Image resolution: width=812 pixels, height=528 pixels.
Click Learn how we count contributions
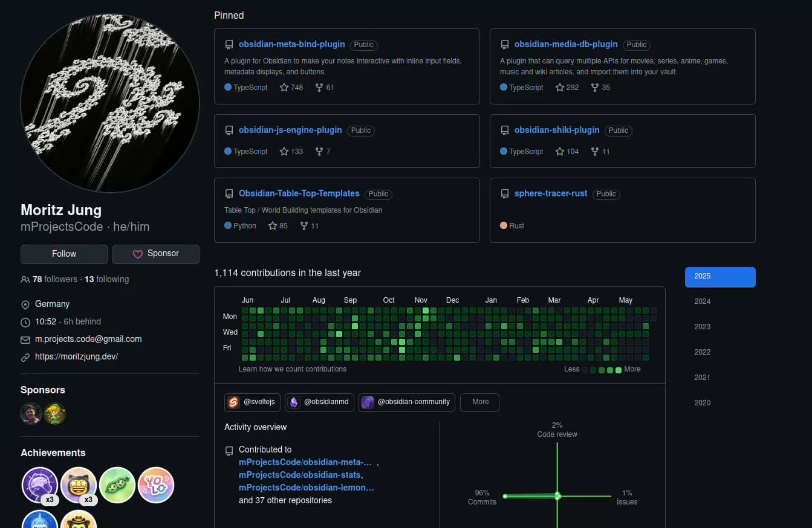[293, 369]
